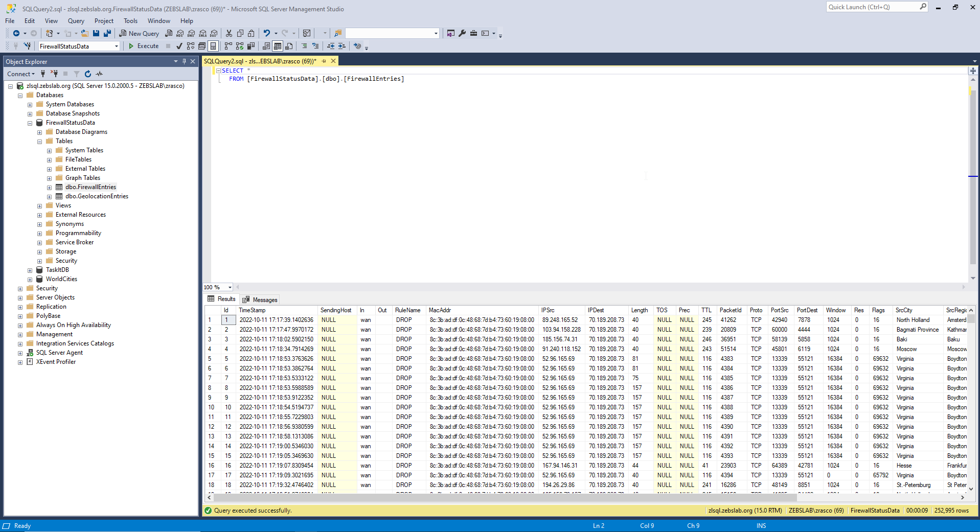
Task: Comment out the selected lines
Action: [304, 46]
